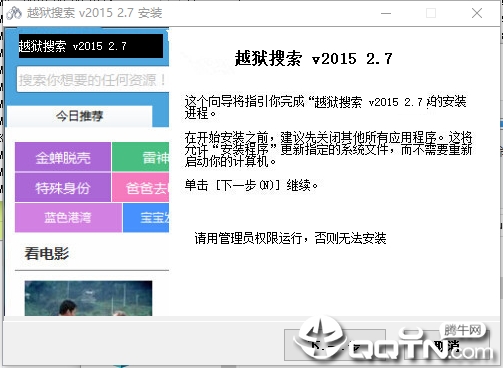Select the 特殊身份 tile
The width and height of the screenshot is (503, 368).
tap(63, 187)
